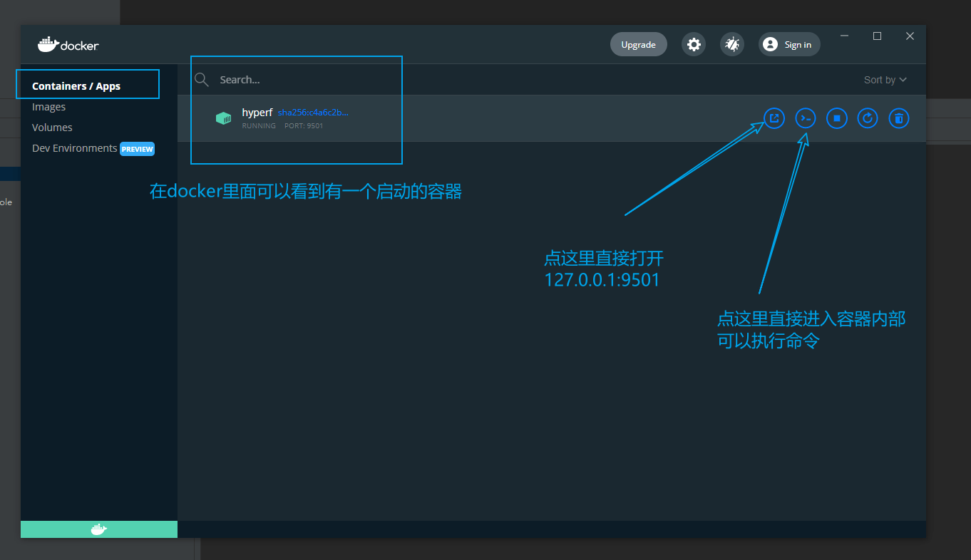Select Containers / Apps in sidebar
971x560 pixels.
[x=76, y=86]
